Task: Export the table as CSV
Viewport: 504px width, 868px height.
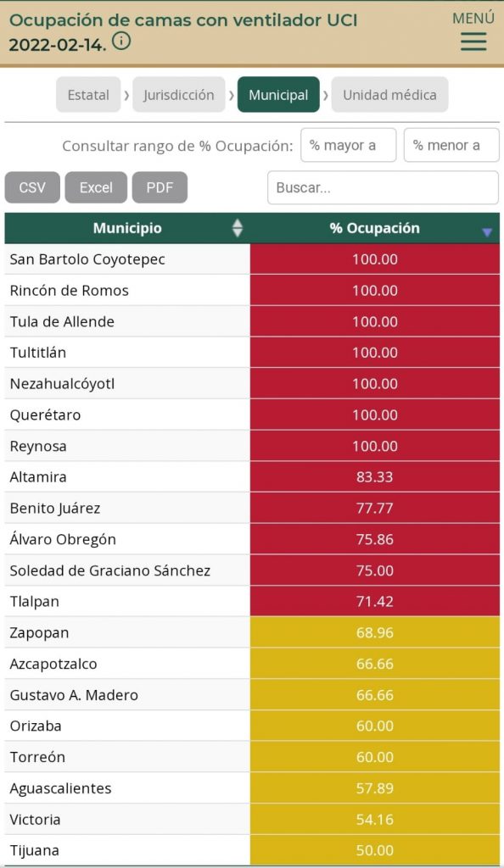Action: pos(32,187)
